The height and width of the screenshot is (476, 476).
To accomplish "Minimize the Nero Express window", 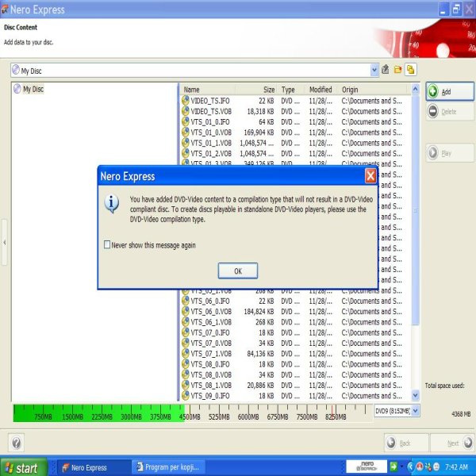I will coord(443,10).
